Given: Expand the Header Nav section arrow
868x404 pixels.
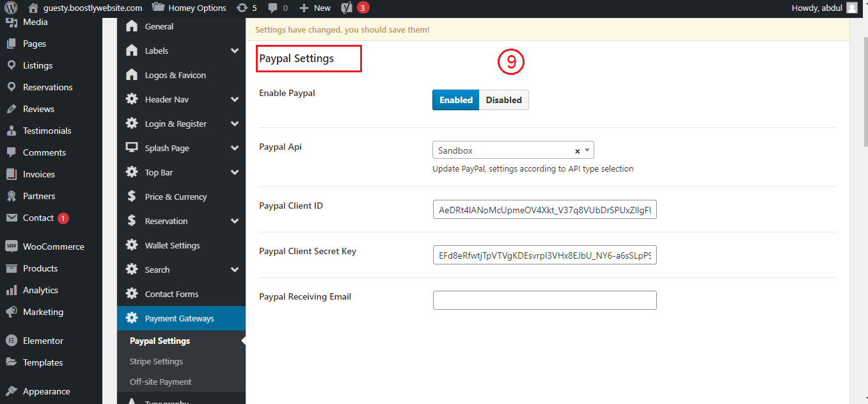Looking at the screenshot, I should [235, 99].
